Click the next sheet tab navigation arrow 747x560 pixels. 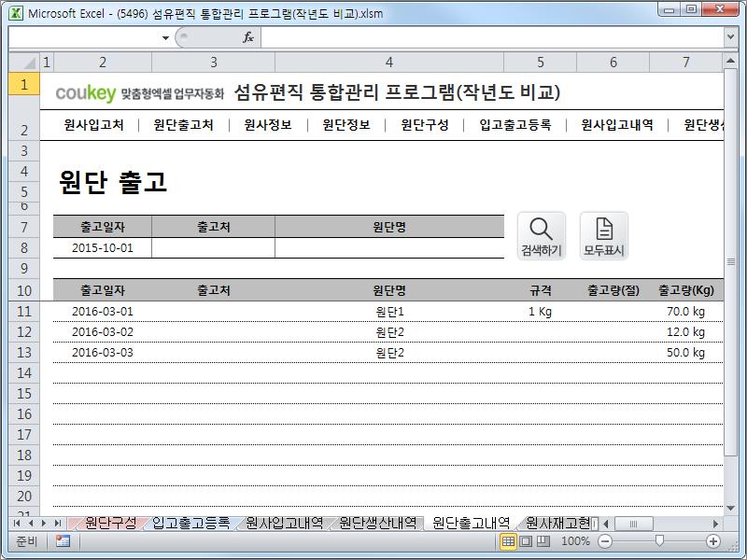coord(44,524)
